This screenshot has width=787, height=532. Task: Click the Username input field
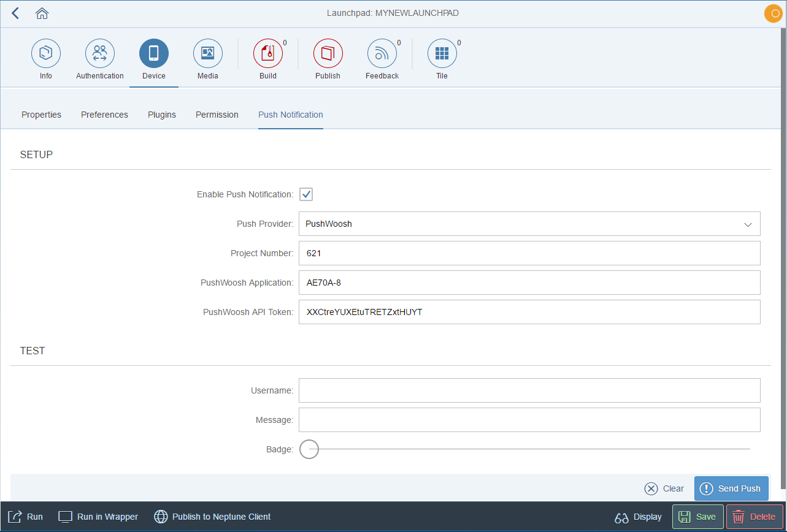pyautogui.click(x=529, y=390)
